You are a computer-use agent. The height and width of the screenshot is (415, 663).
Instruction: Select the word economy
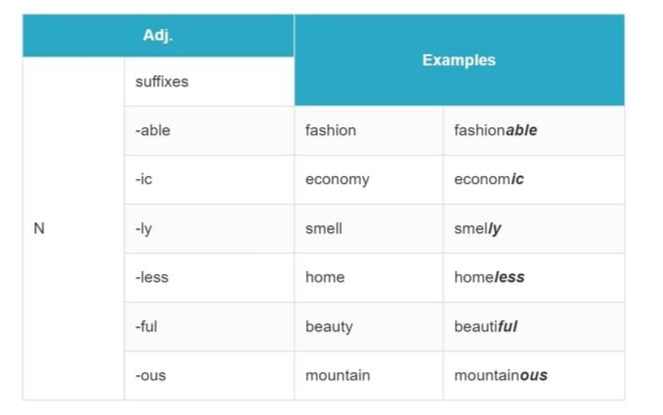click(337, 180)
